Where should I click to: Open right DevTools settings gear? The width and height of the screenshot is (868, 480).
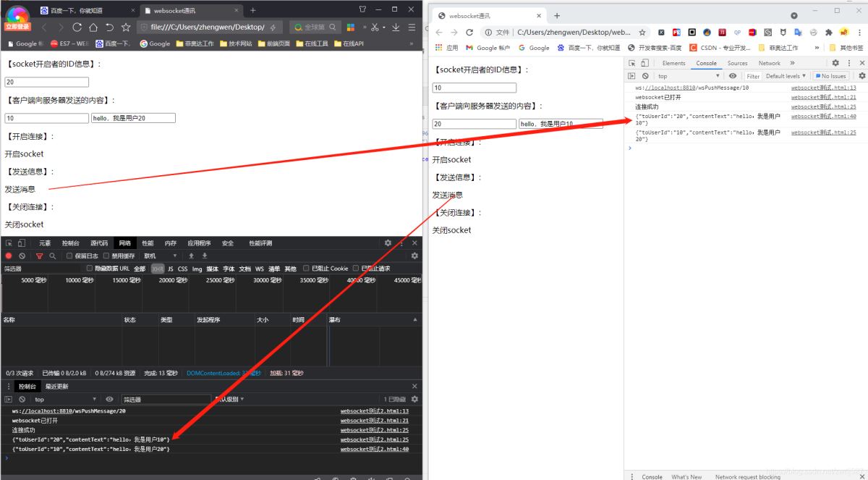click(x=835, y=63)
